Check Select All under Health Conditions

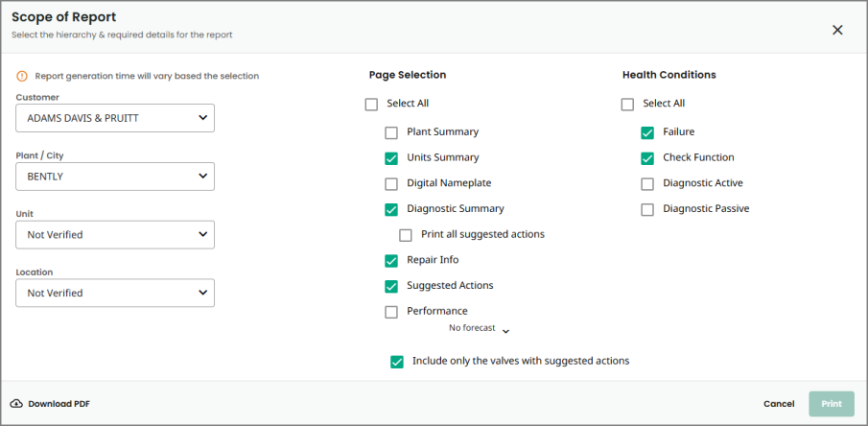point(628,105)
